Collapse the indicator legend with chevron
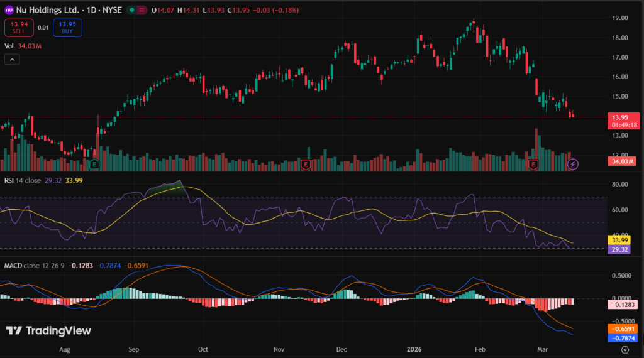 coord(12,59)
